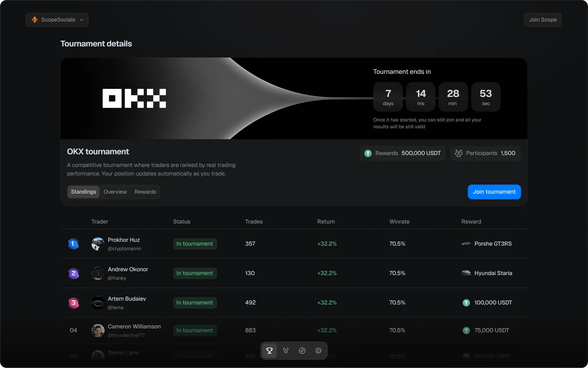The width and height of the screenshot is (588, 368).
Task: Click the USDT coin icon in Rewards chip
Action: (x=368, y=153)
